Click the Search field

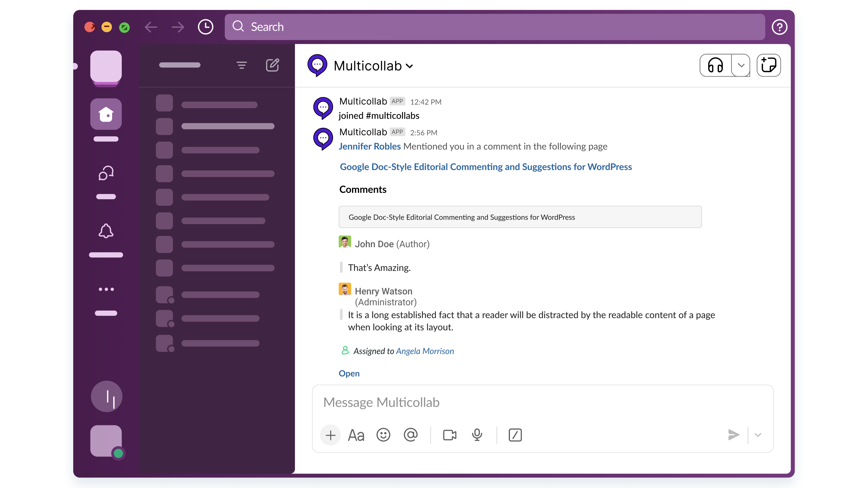(x=495, y=27)
